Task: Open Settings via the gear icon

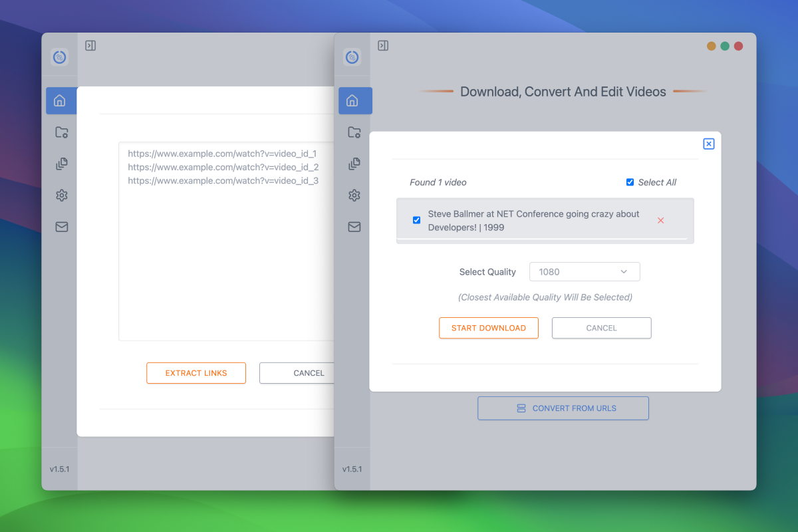Action: tap(354, 195)
